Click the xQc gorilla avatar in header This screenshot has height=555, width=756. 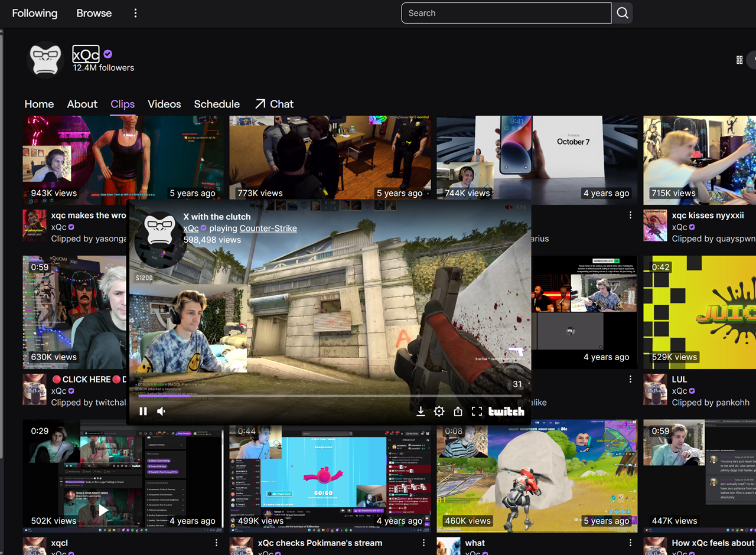[45, 60]
